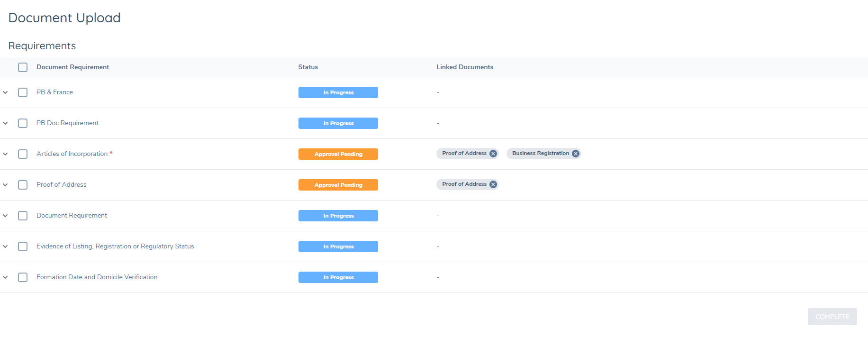This screenshot has width=868, height=347.
Task: Click the COMPLETE button
Action: [x=832, y=317]
